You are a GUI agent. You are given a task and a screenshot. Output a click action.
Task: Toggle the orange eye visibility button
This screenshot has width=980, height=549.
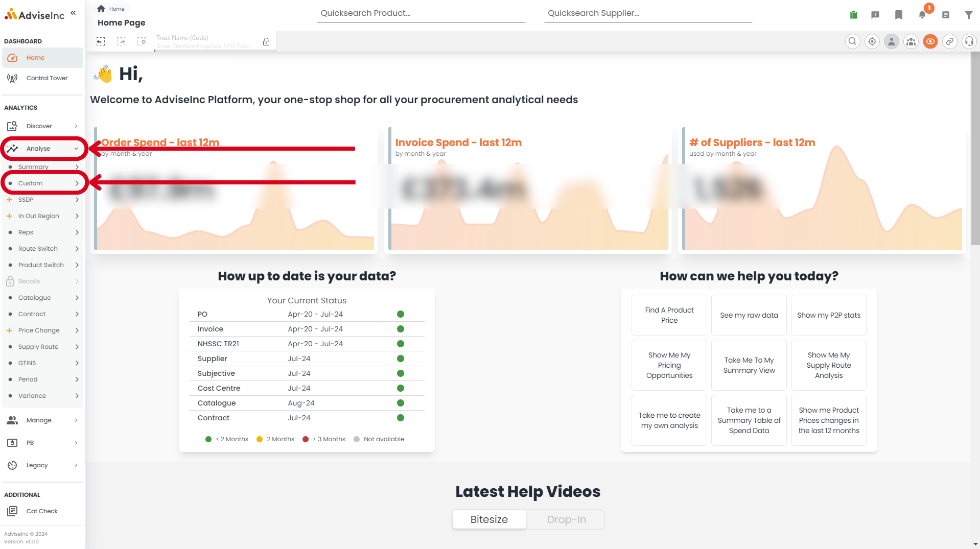click(x=930, y=41)
